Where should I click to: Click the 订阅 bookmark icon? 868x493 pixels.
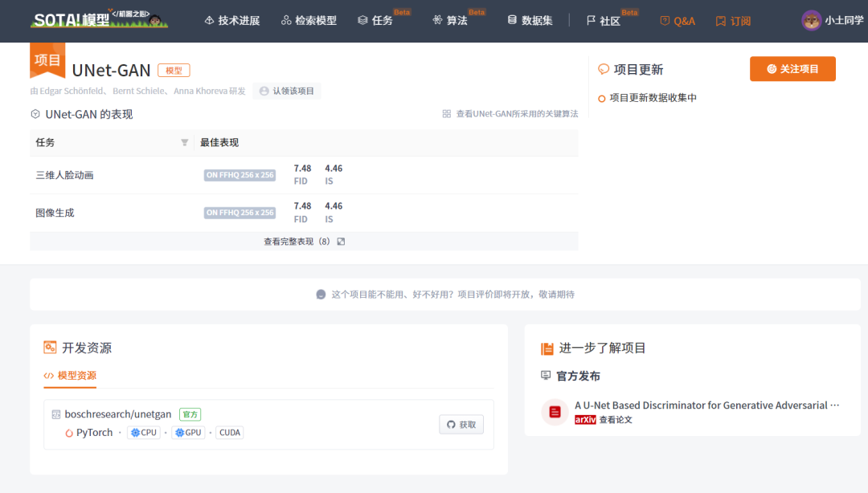pyautogui.click(x=720, y=21)
